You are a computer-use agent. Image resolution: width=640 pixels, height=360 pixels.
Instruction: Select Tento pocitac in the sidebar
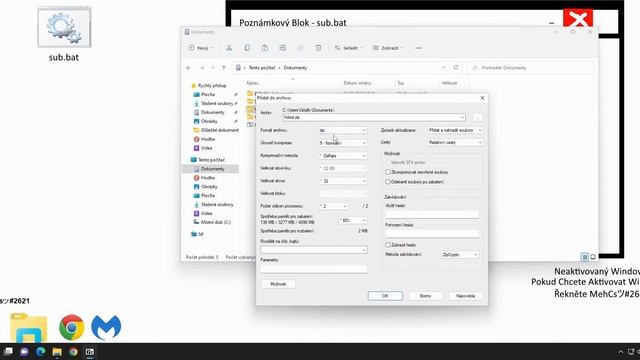click(x=207, y=160)
